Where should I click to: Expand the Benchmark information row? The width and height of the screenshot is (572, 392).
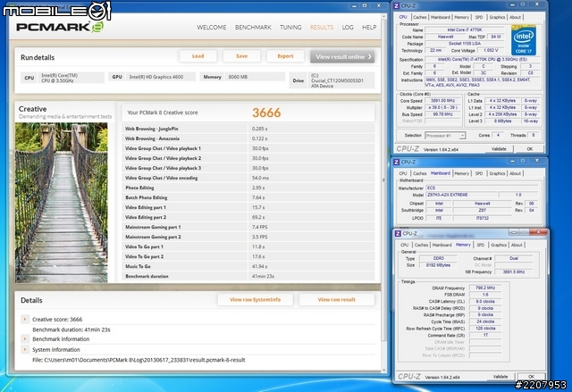25,338
